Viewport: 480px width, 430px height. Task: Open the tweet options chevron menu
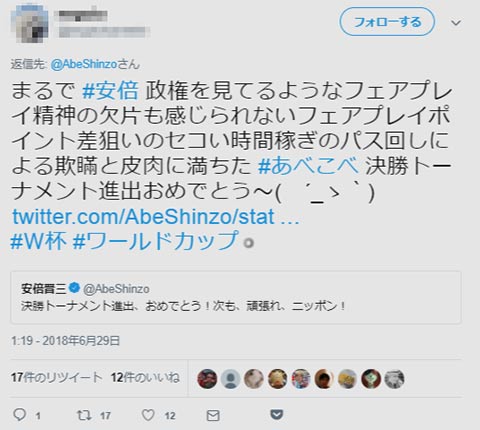pyautogui.click(x=456, y=23)
